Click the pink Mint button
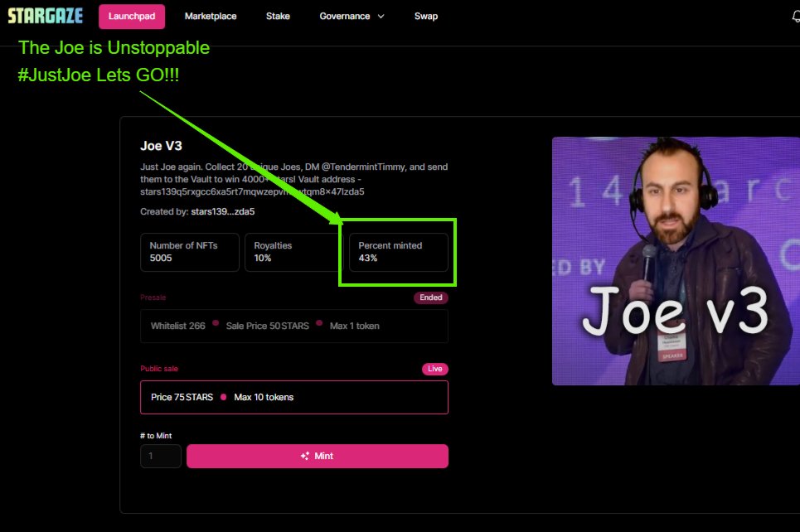 tap(318, 456)
